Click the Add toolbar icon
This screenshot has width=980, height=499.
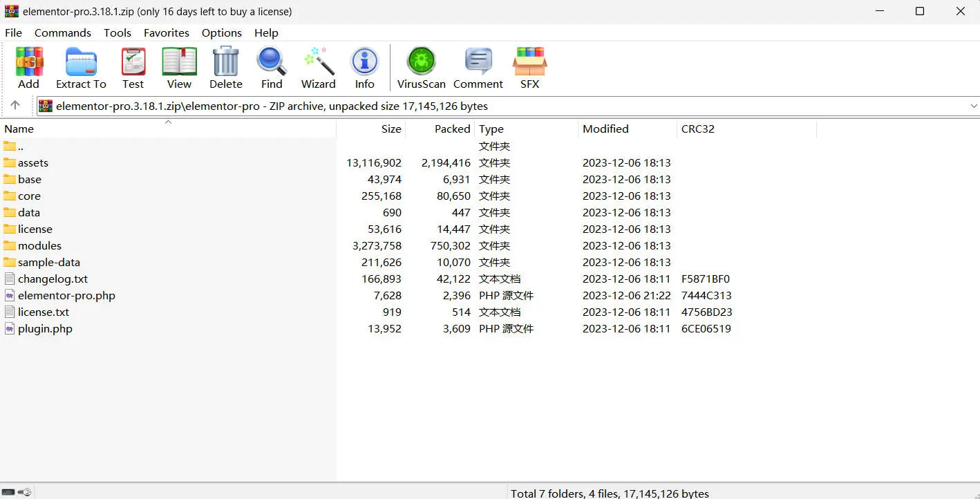pyautogui.click(x=29, y=62)
